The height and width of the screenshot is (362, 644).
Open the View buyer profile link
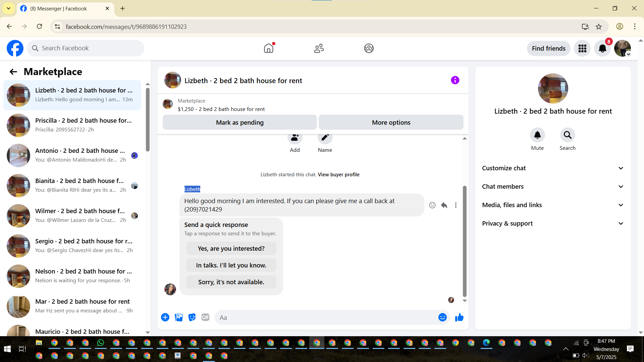338,175
